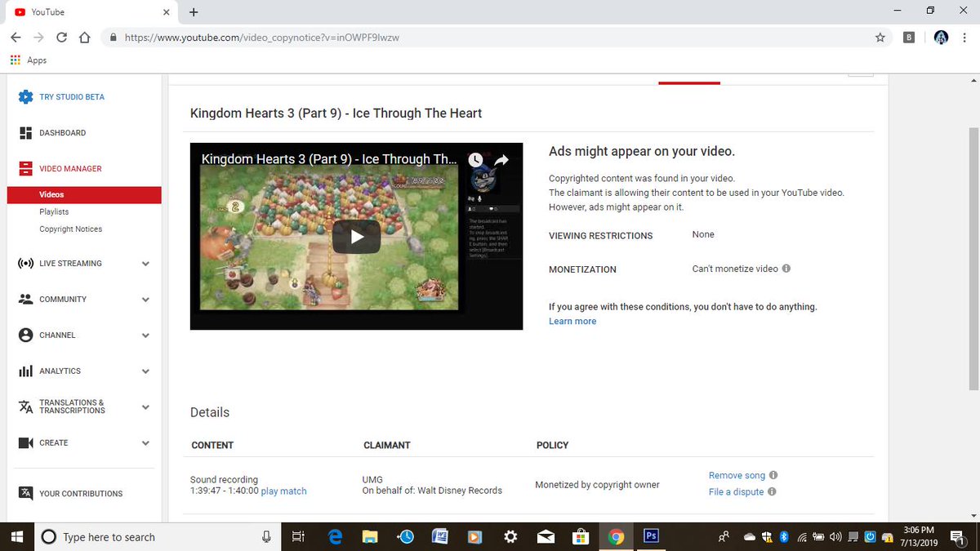The height and width of the screenshot is (551, 980).
Task: Click the 'On behalf of: Walt Disney Records' text
Action: coord(432,491)
